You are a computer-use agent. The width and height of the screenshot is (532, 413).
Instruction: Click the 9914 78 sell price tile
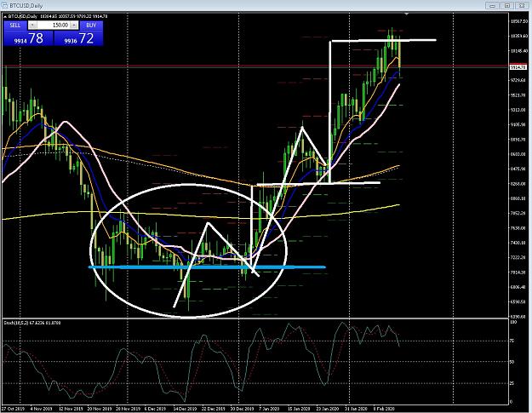pyautogui.click(x=28, y=38)
